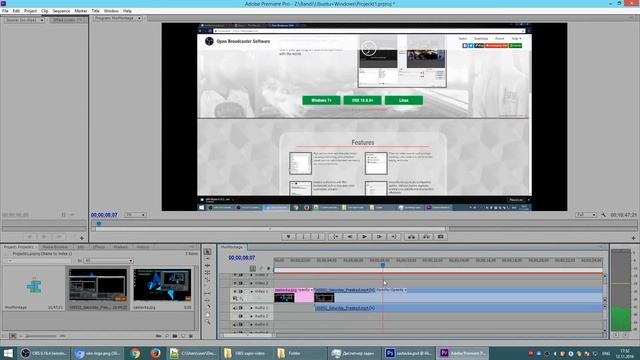Expand the Audio 1 track
The width and height of the screenshot is (640, 360).
(x=251, y=308)
